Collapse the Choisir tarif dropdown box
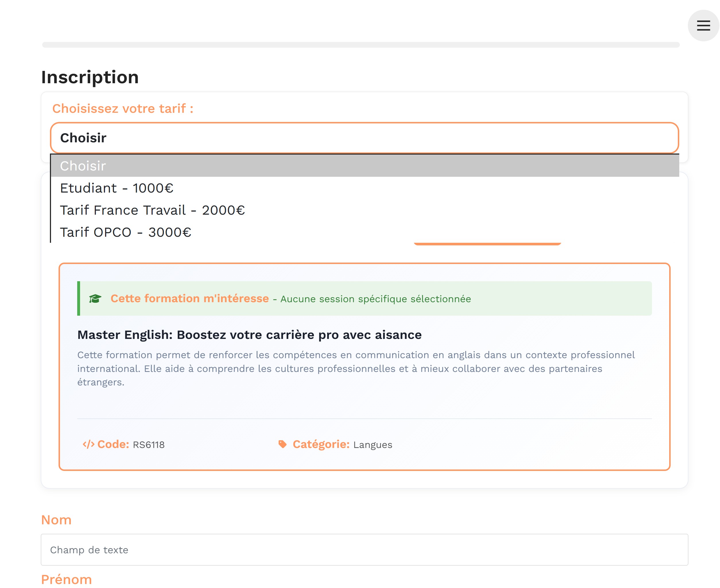 point(364,138)
